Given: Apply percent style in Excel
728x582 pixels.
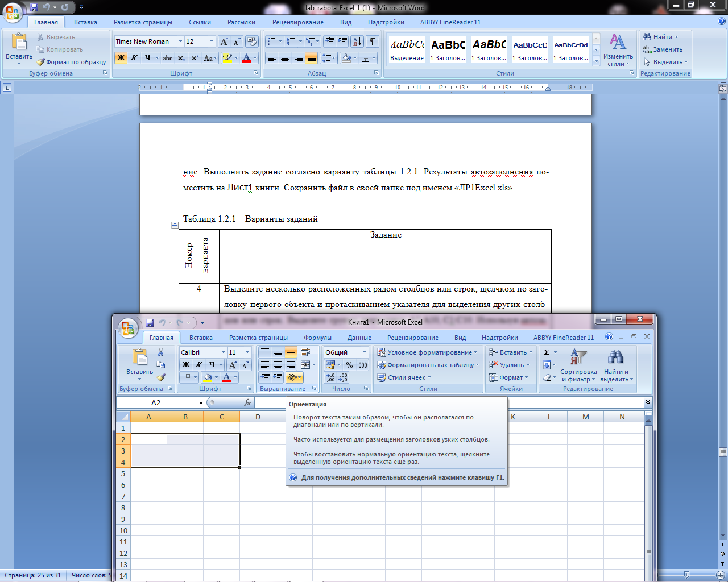Looking at the screenshot, I should pos(349,365).
